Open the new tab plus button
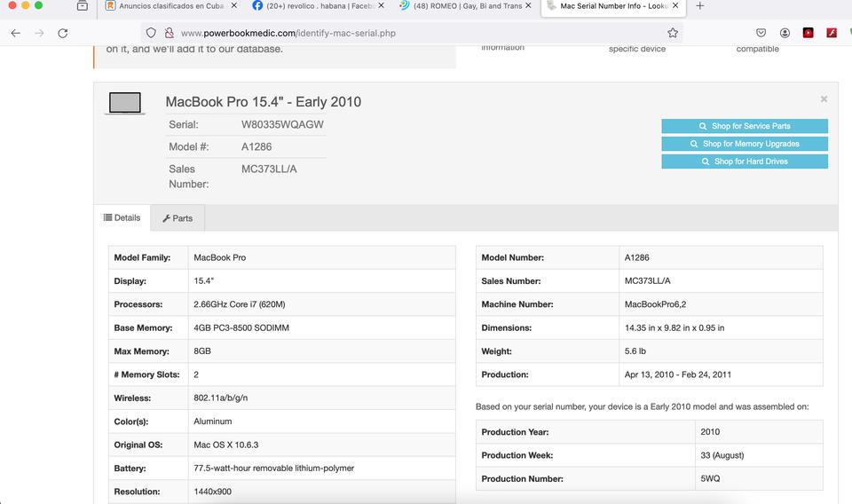Image resolution: width=852 pixels, height=504 pixels. click(x=700, y=6)
